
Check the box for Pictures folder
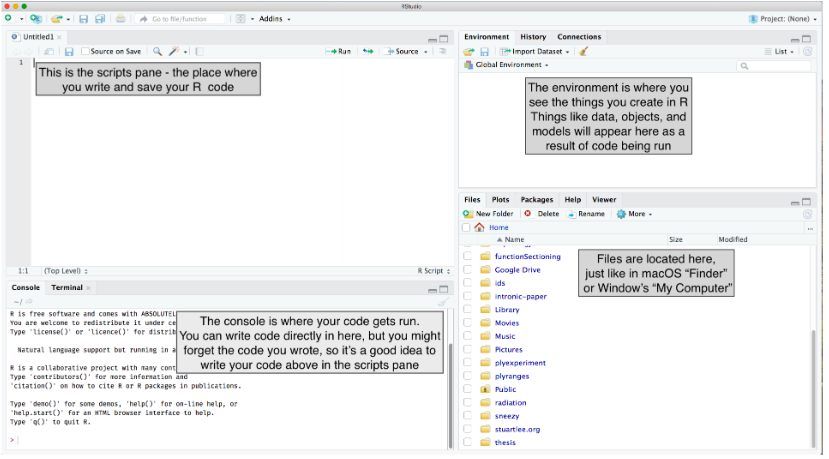(x=467, y=349)
